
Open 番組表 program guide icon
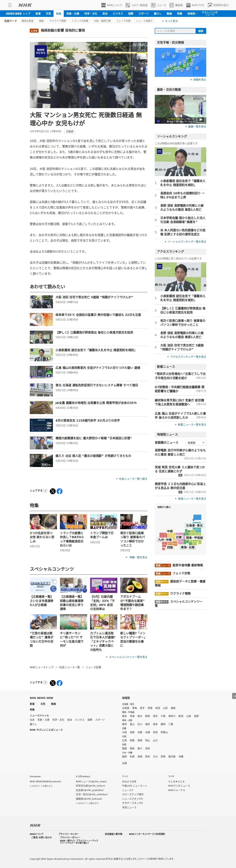(x=176, y=5)
